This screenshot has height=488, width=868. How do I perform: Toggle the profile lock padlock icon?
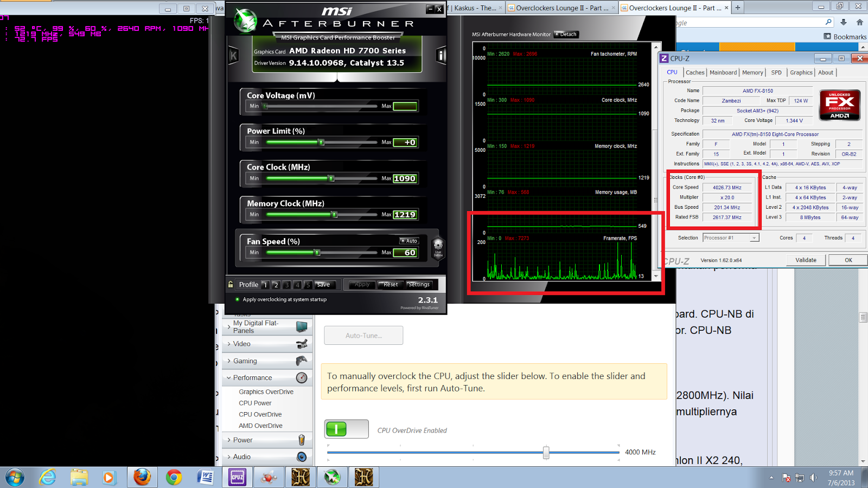231,284
